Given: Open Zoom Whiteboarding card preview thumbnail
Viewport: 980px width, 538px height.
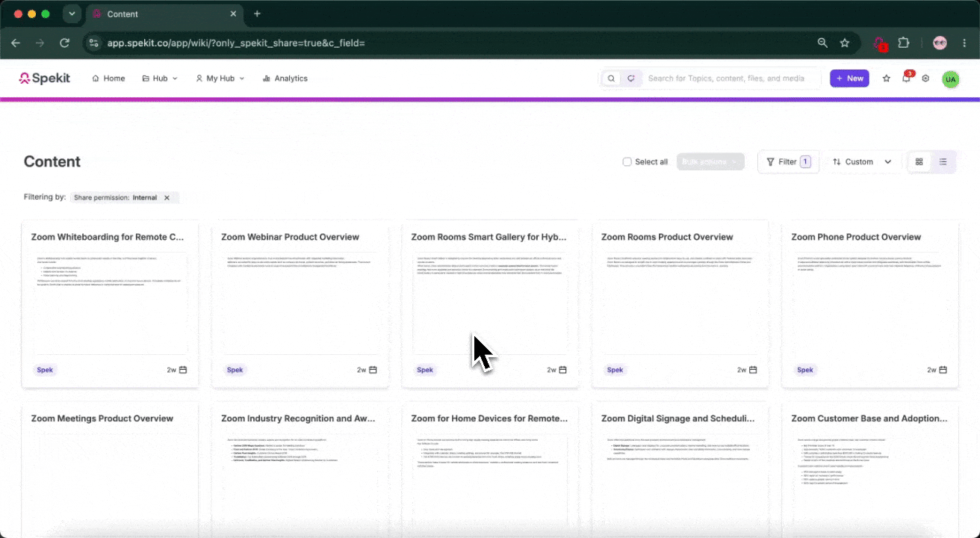Looking at the screenshot, I should [110, 303].
